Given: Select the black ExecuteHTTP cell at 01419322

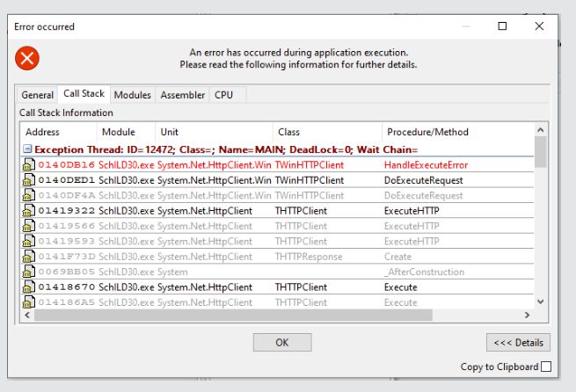Looking at the screenshot, I should click(412, 211).
